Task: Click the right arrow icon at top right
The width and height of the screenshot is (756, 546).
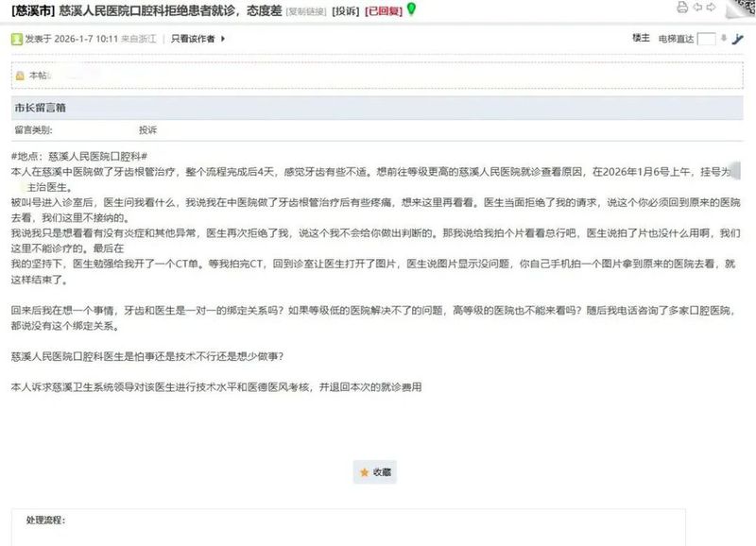Action: pyautogui.click(x=710, y=8)
